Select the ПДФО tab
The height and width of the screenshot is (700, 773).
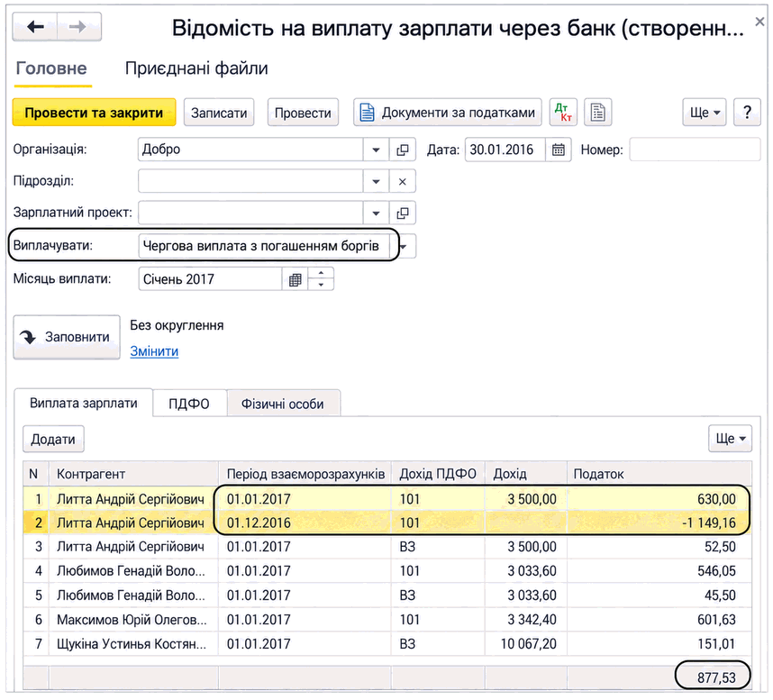click(x=189, y=404)
